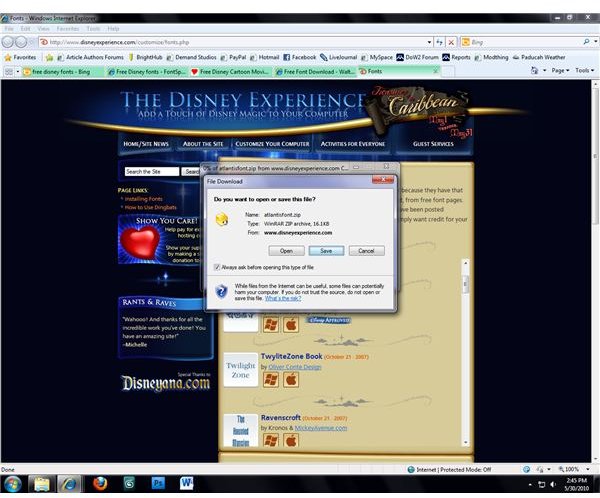The image size is (600, 498).
Task: Open the Quick Tabs grid icon
Action: tap(8, 72)
